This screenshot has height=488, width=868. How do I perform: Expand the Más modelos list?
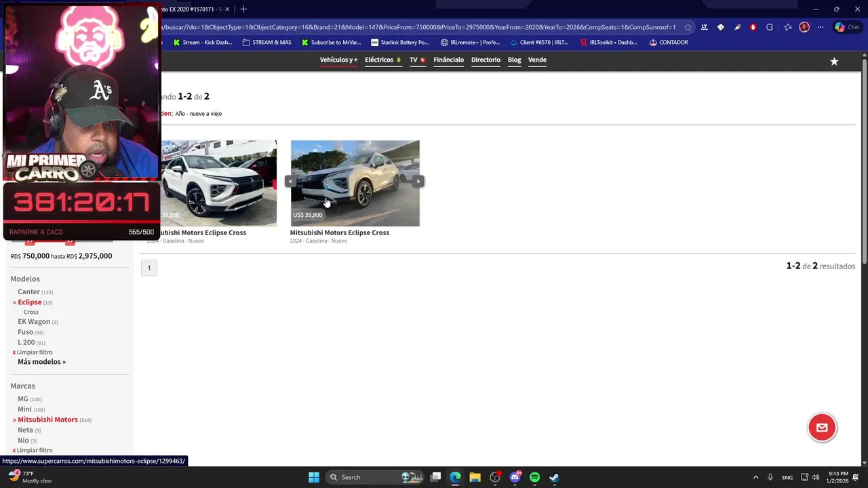(x=41, y=362)
